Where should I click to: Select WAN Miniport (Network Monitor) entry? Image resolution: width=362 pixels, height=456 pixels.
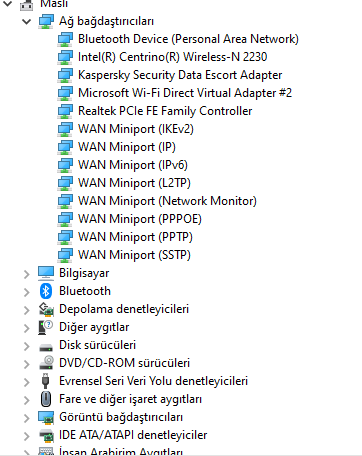coord(167,201)
